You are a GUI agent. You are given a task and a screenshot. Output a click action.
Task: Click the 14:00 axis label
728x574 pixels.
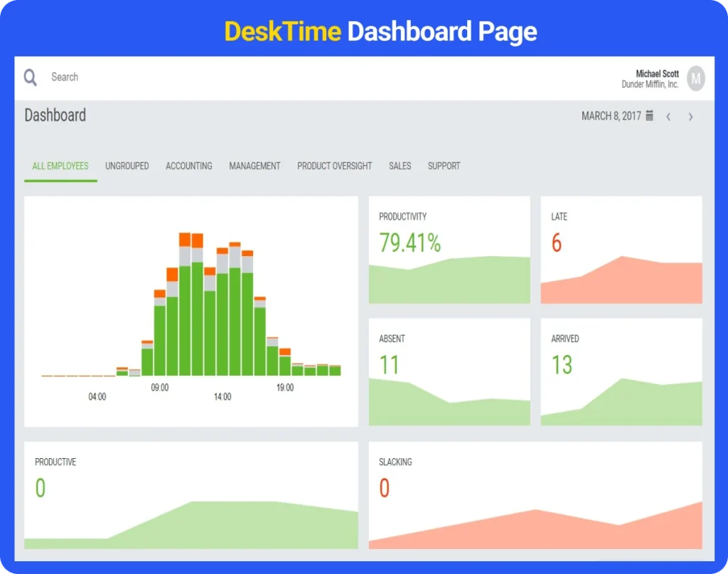tap(223, 397)
